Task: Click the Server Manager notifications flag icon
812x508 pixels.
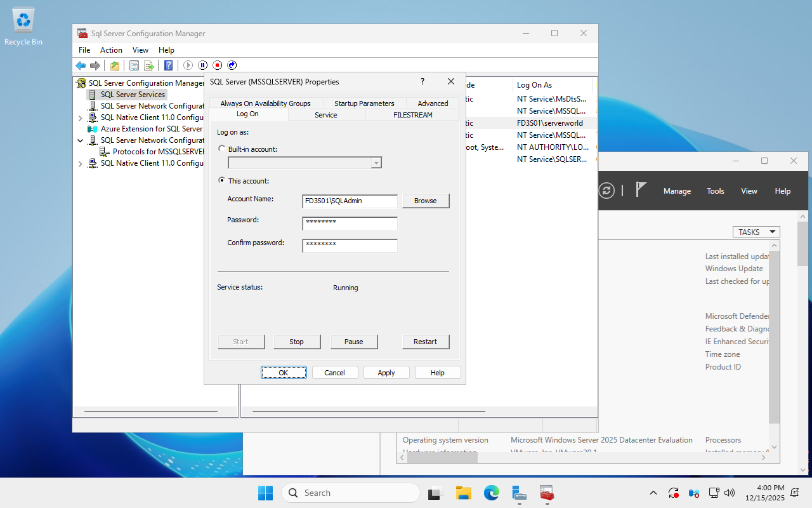Action: pos(641,190)
